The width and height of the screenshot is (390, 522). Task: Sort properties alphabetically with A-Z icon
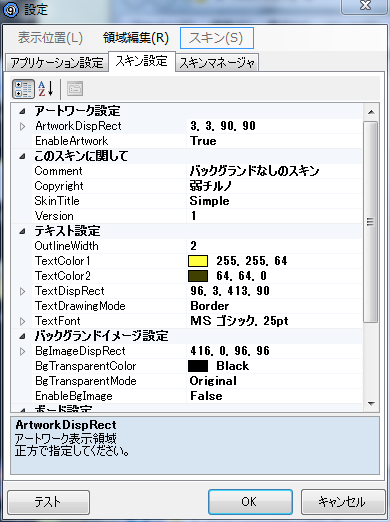point(46,89)
